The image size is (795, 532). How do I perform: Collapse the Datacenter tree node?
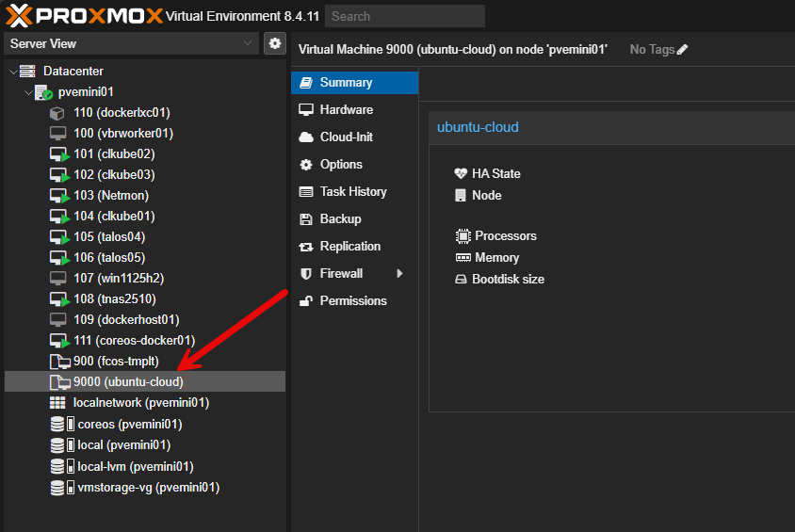(12, 72)
